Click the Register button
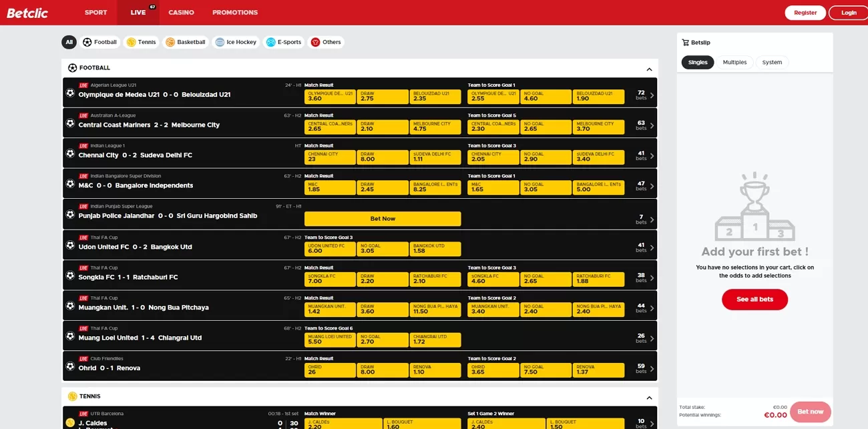 click(x=805, y=13)
